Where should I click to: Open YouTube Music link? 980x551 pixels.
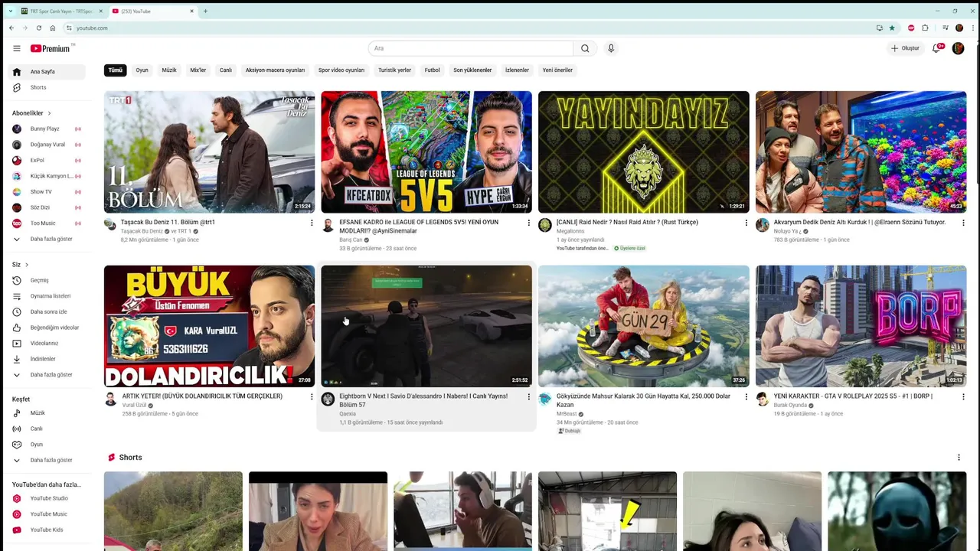click(47, 514)
